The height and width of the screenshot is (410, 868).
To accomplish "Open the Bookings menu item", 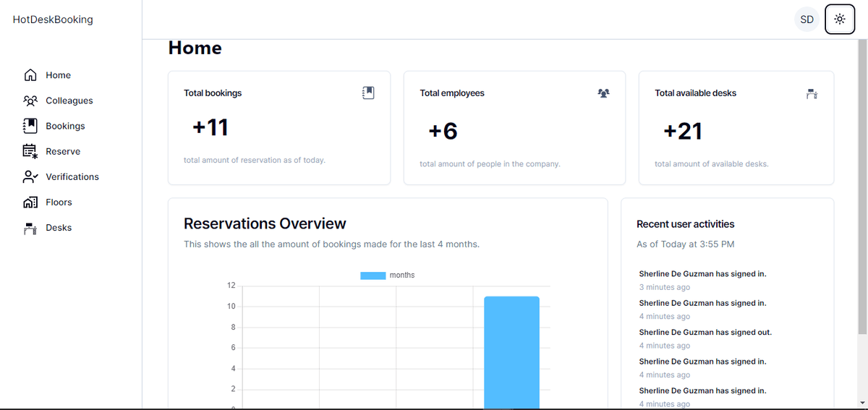I will (65, 126).
